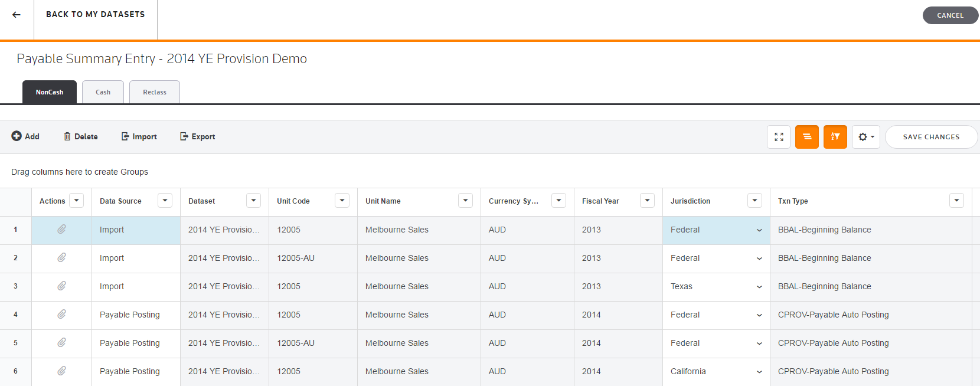This screenshot has width=980, height=386.
Task: Open the Txn Type column dropdown
Action: [x=956, y=201]
